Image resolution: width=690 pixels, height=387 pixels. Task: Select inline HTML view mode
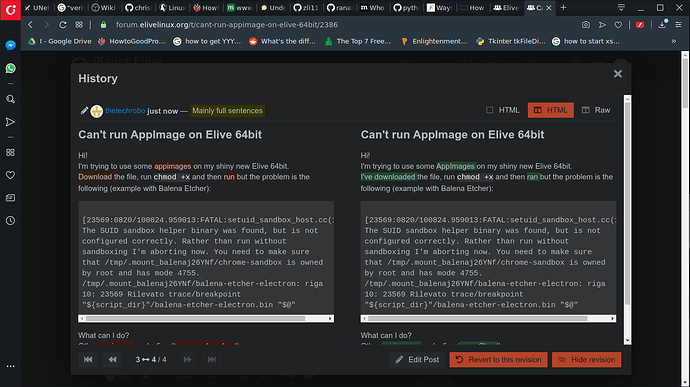tap(503, 110)
